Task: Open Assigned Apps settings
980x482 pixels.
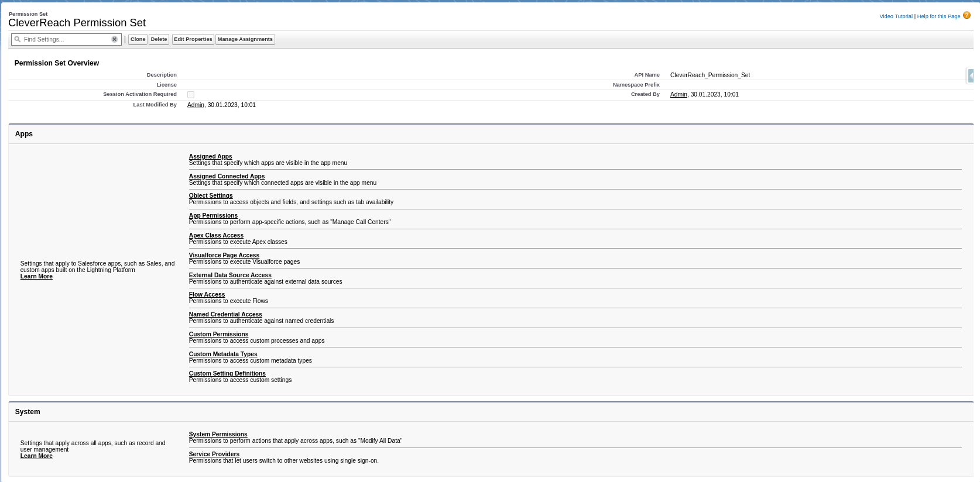Action: tap(211, 157)
